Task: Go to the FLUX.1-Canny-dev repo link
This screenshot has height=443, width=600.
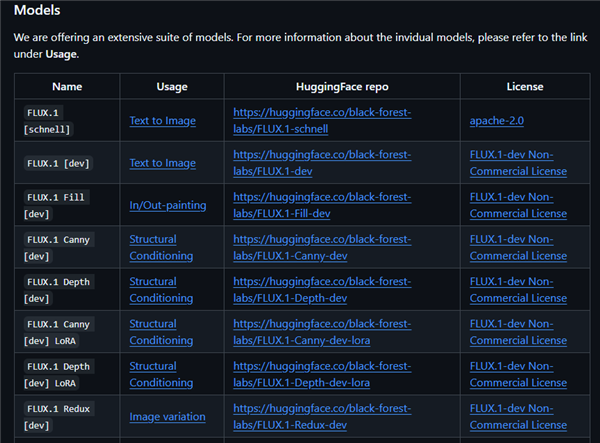Action: 322,248
